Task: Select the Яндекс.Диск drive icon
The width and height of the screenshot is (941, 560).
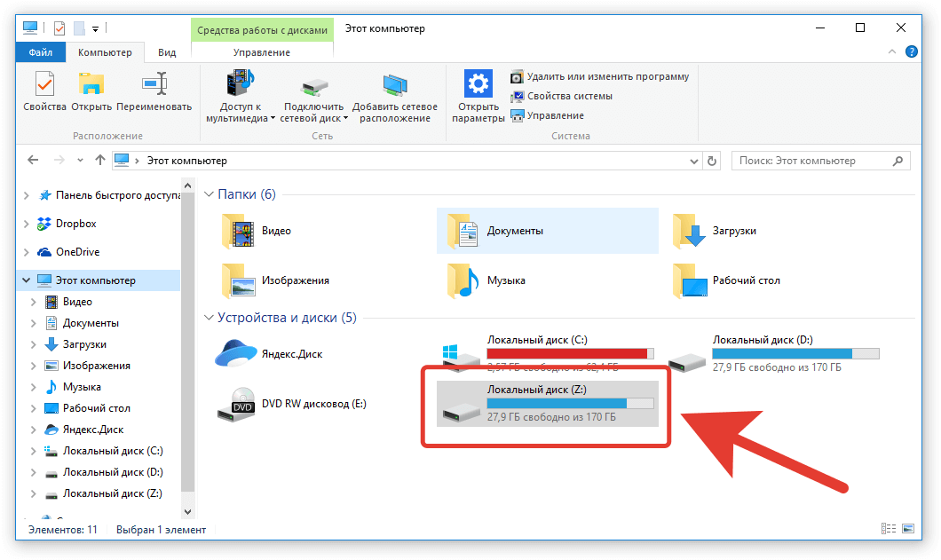Action: pyautogui.click(x=236, y=354)
